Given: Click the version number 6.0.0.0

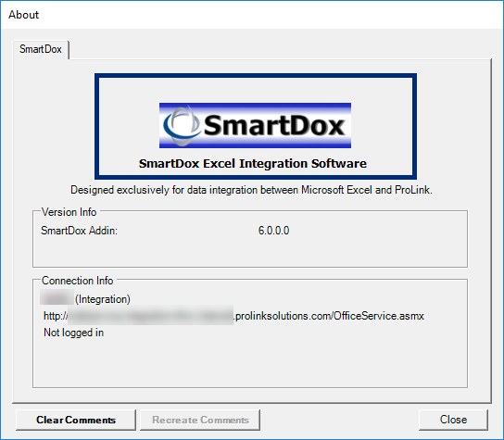Looking at the screenshot, I should click(273, 231).
